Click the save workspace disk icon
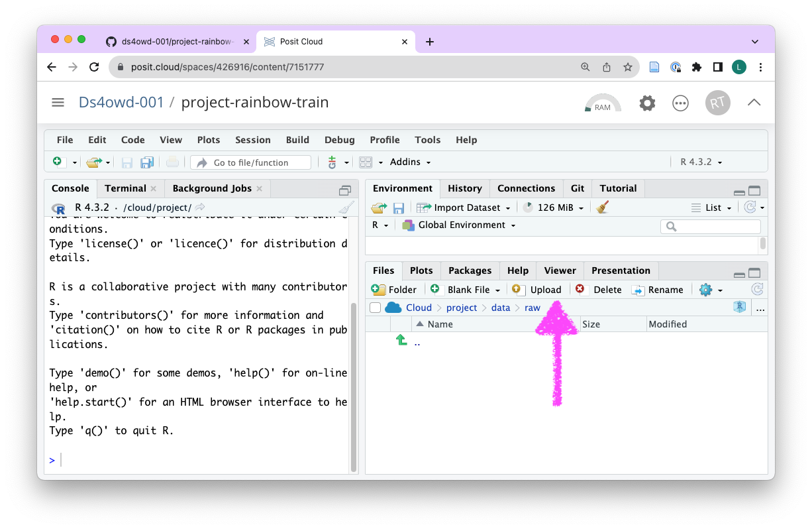 [399, 207]
